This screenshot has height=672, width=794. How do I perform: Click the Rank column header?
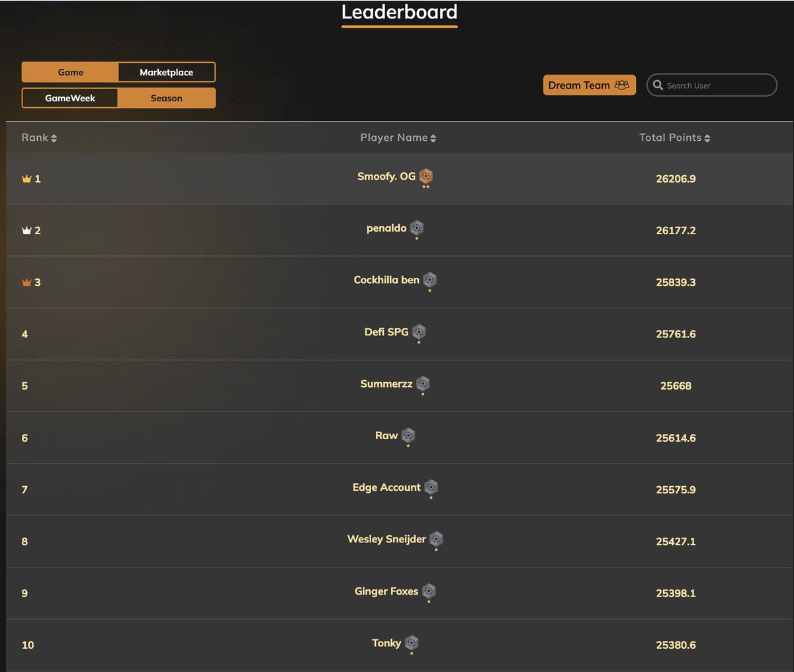39,138
